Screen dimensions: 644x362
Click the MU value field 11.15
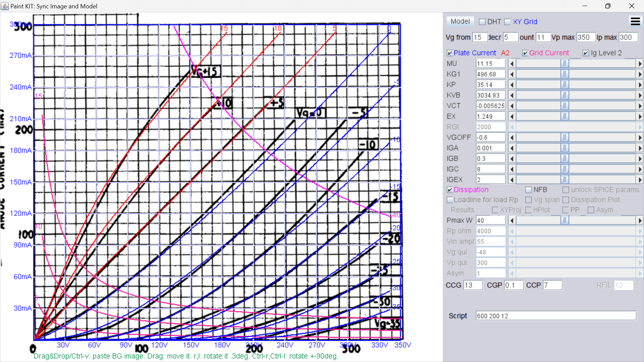(491, 64)
